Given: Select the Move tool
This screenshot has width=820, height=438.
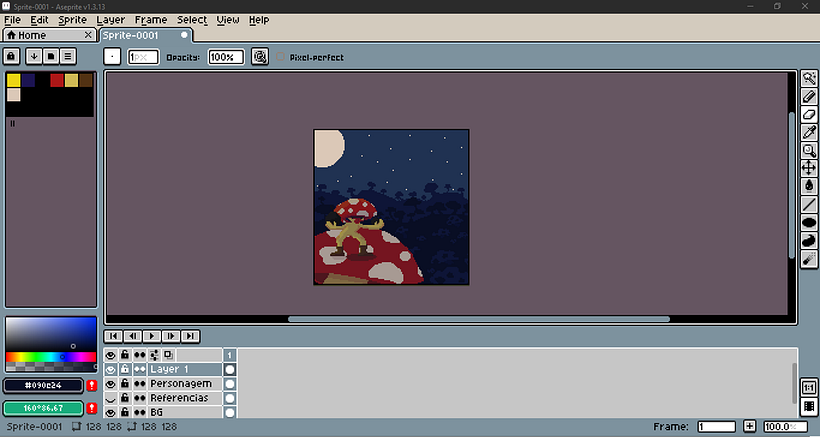Looking at the screenshot, I should 809,168.
